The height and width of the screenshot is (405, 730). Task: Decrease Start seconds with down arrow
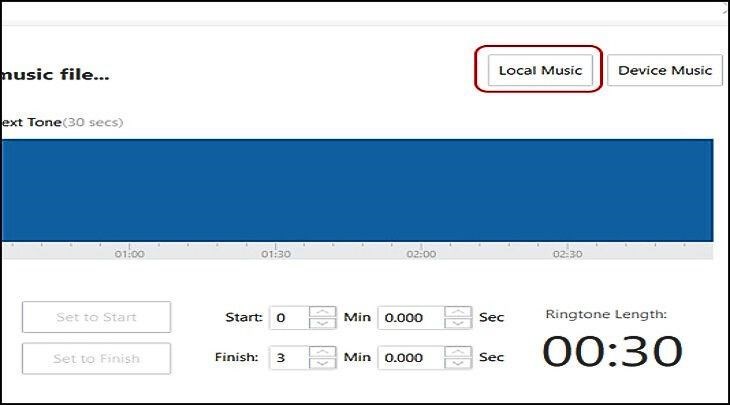click(457, 324)
